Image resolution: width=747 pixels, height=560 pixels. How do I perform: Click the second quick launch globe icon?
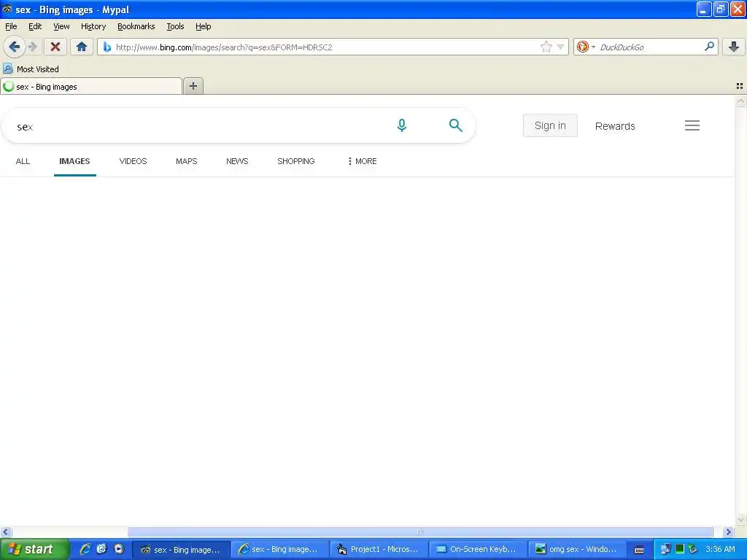[102, 549]
